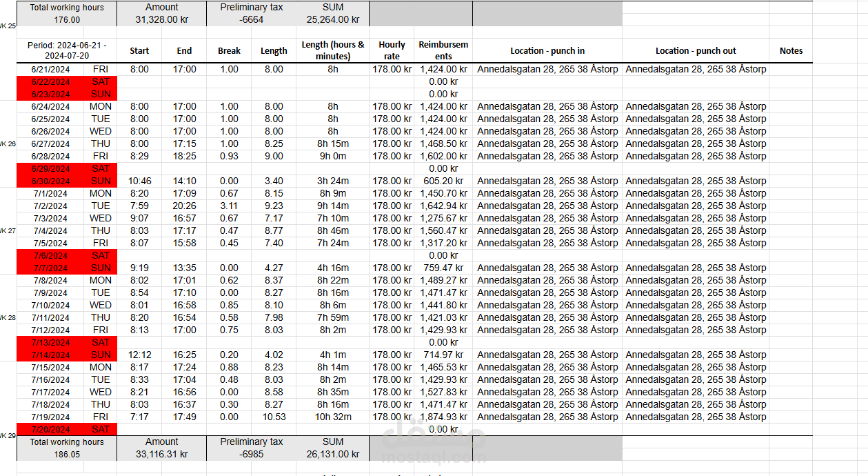The width and height of the screenshot is (868, 476).
Task: Click the reimbursement 1,642.94 kr
Action: click(x=443, y=206)
